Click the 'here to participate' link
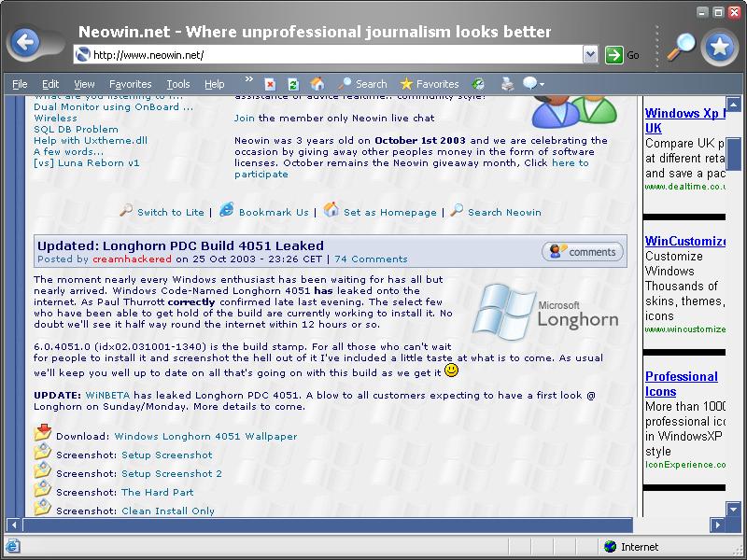This screenshot has height=560, width=747. point(571,162)
